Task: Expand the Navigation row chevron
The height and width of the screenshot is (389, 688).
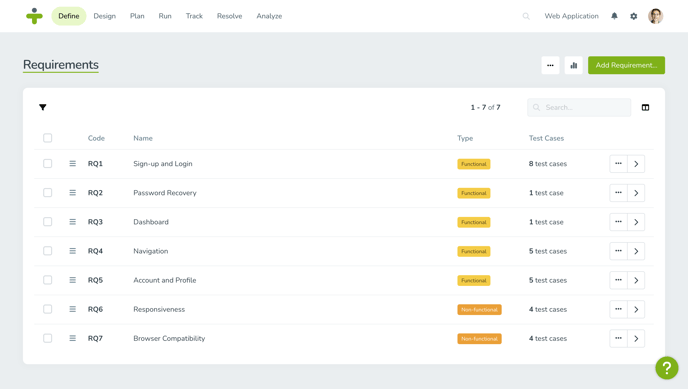Action: [636, 251]
